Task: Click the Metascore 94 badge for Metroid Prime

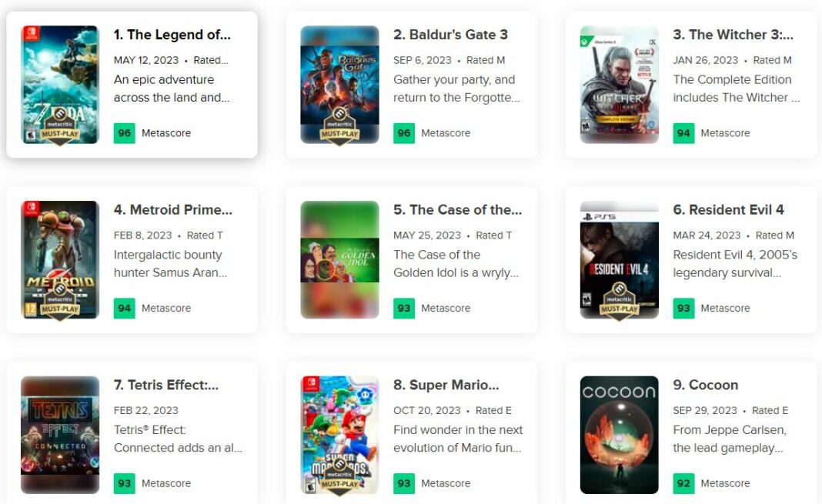Action: 123,308
